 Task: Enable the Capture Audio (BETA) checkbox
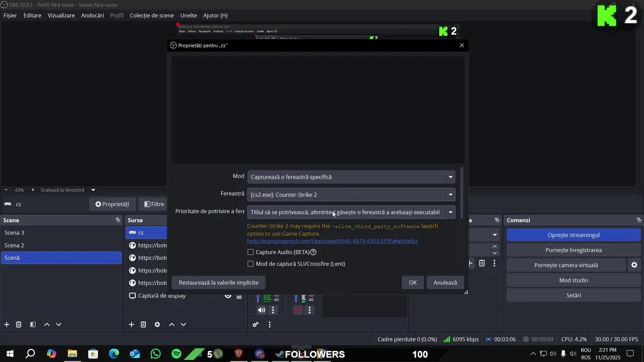coord(251,252)
